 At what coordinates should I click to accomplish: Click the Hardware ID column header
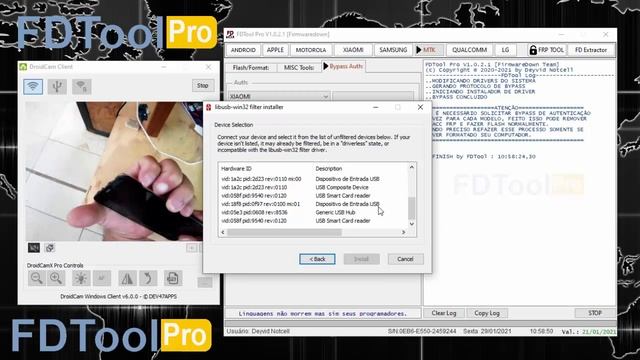click(236, 169)
